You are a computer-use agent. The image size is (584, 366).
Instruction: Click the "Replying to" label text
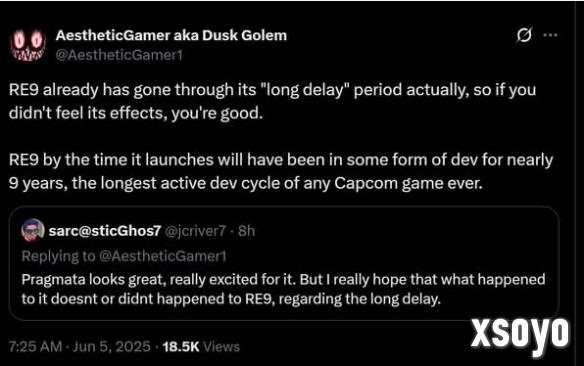pyautogui.click(x=58, y=256)
